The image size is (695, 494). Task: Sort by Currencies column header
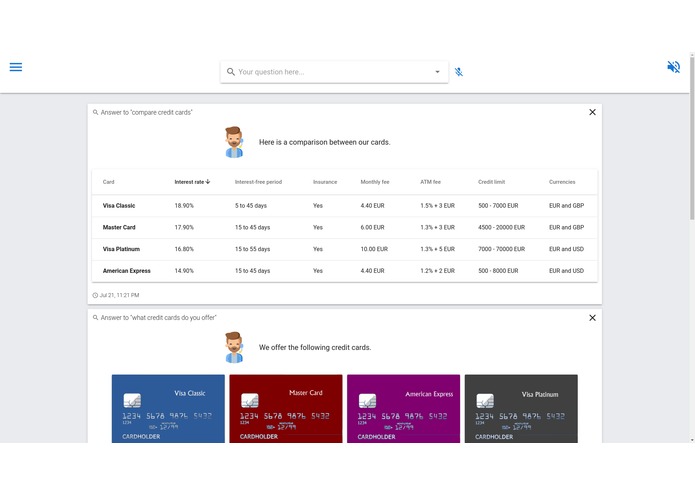pos(562,182)
